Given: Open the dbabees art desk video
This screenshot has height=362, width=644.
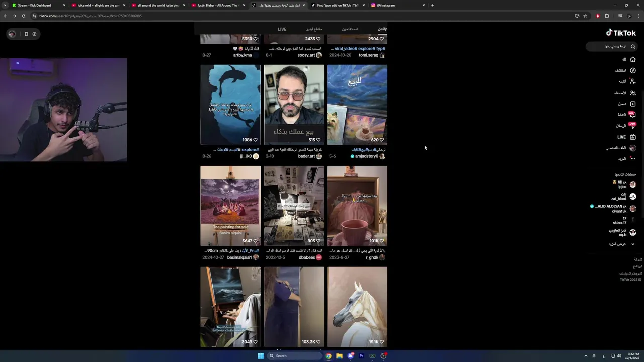Looking at the screenshot, I should coord(294,206).
